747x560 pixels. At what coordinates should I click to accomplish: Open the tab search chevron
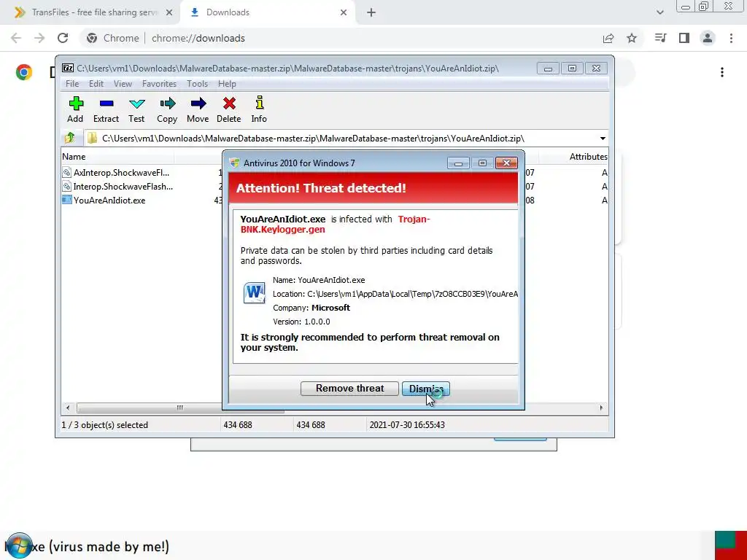[659, 13]
